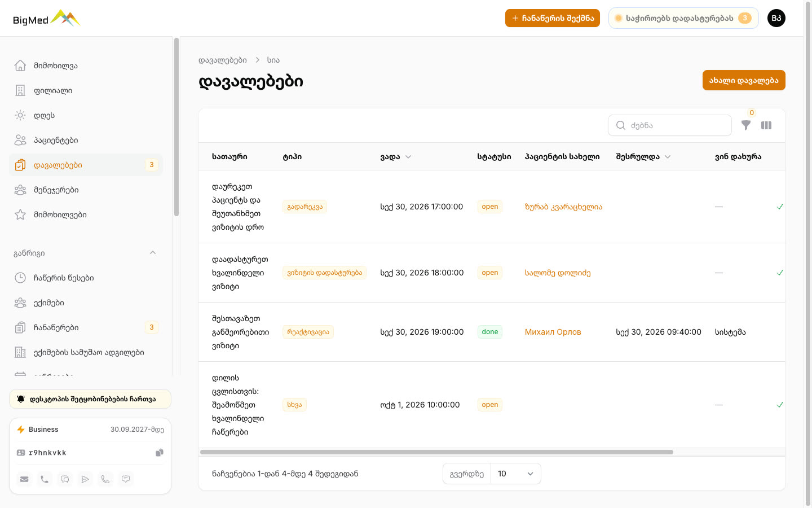
Task: Mark the სალომე დოლიძე task as complete checkmark
Action: [x=780, y=273]
